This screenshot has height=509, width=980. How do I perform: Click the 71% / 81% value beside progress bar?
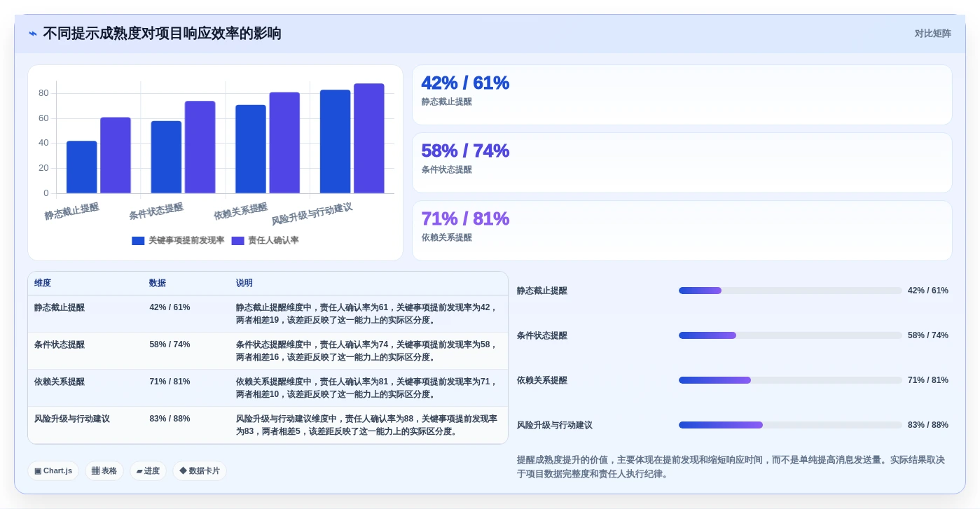[x=928, y=380]
